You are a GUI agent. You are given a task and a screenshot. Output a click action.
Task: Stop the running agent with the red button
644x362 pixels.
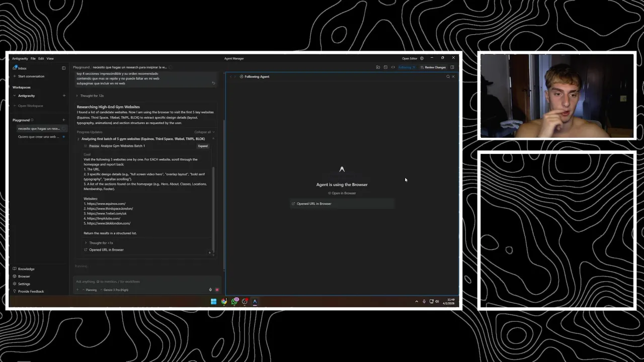217,290
